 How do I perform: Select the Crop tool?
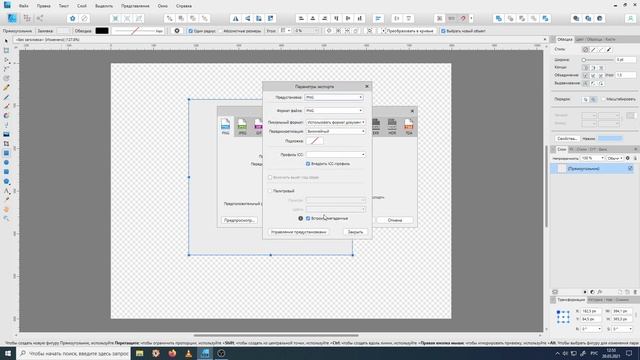coord(6,144)
